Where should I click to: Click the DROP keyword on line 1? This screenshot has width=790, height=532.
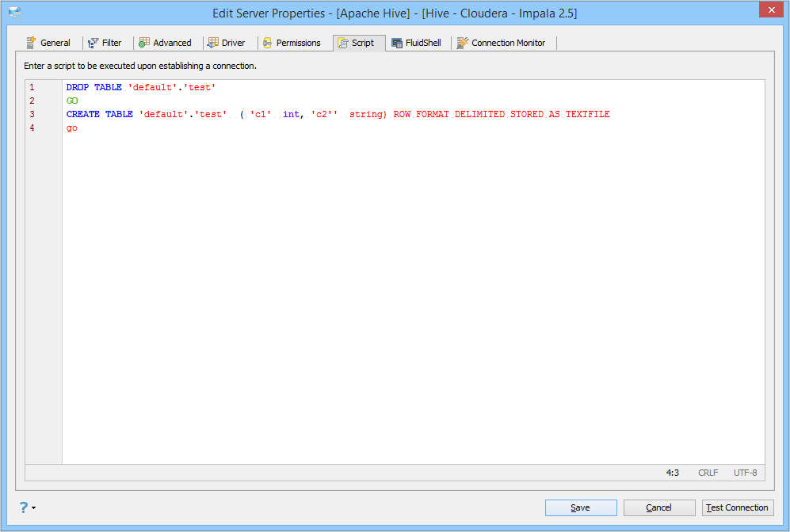click(78, 87)
